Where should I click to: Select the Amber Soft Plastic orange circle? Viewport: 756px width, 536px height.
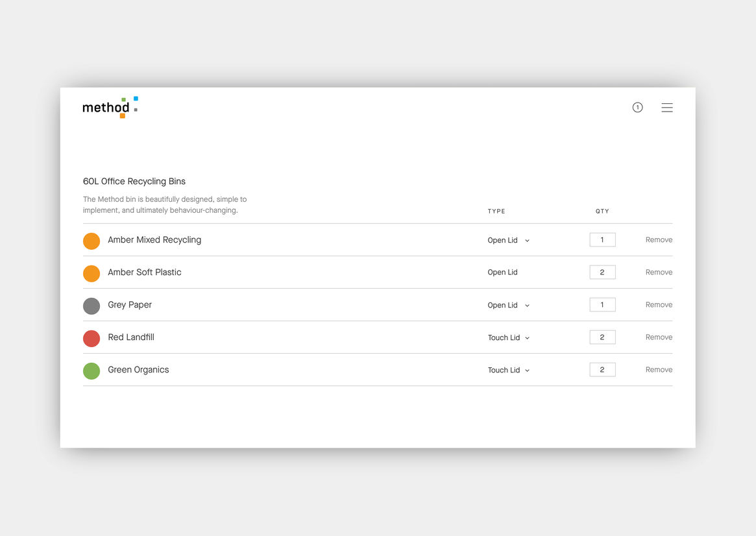[x=91, y=273]
